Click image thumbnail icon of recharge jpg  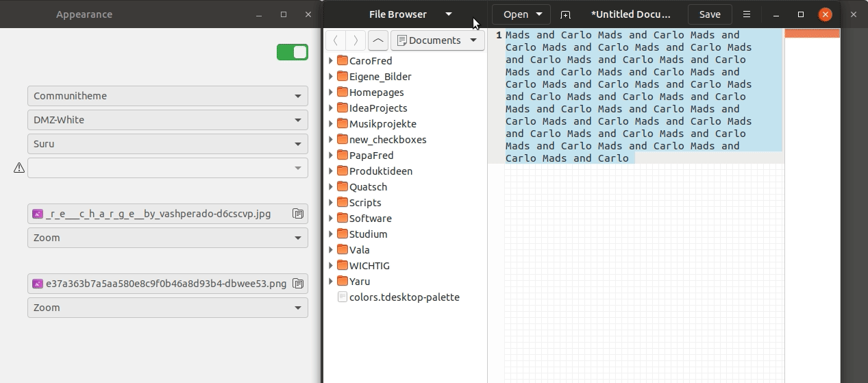coord(38,214)
